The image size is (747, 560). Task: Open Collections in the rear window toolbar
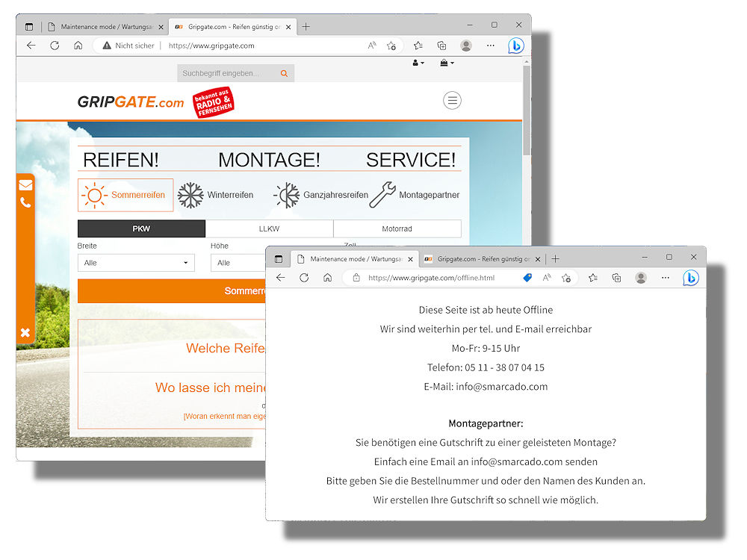[x=441, y=46]
